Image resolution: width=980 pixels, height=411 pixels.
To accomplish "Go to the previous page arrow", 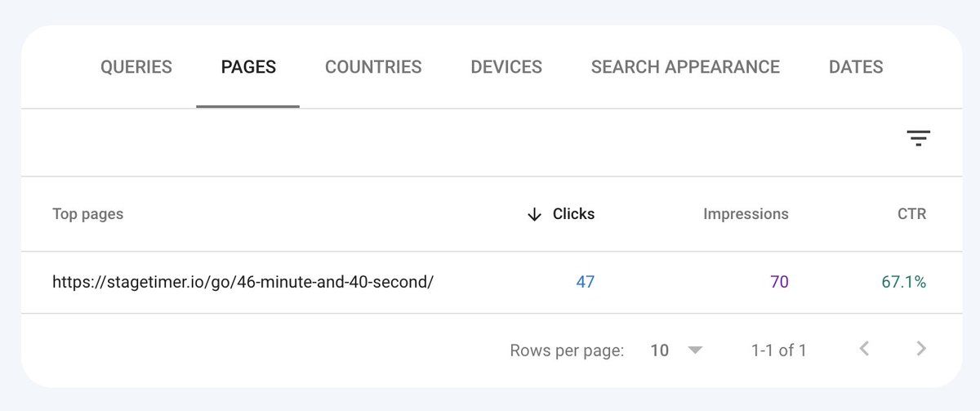I will click(x=864, y=350).
